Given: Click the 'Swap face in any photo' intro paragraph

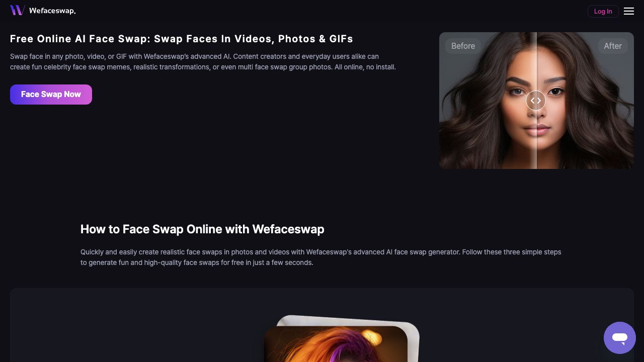Looking at the screenshot, I should click(x=203, y=62).
